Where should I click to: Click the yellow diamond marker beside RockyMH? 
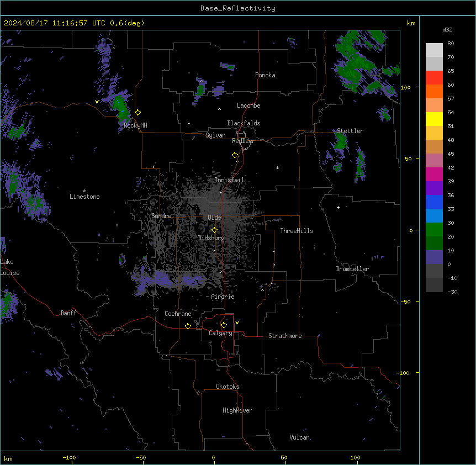(138, 113)
